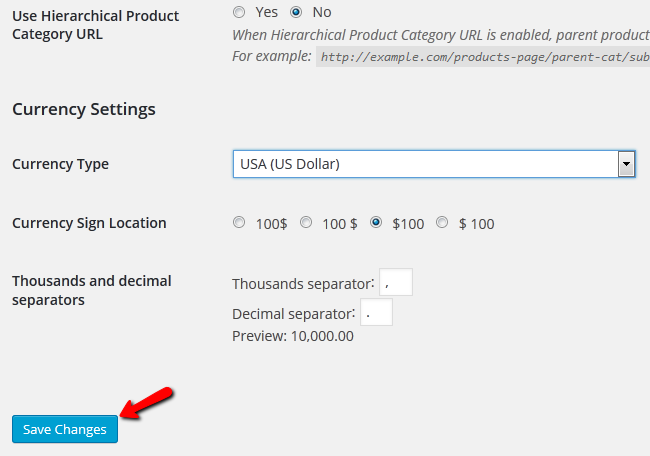
Task: Open the Currency Type select box
Action: click(425, 164)
